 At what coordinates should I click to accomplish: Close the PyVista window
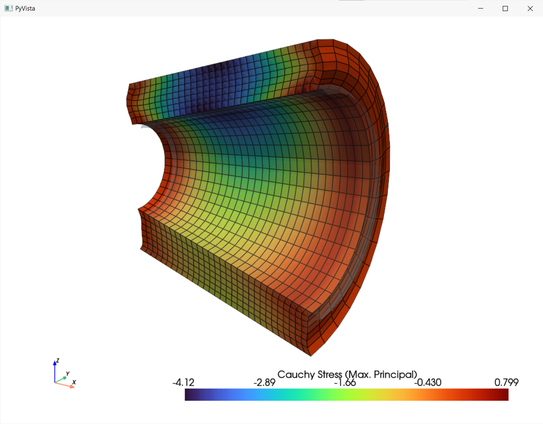530,8
